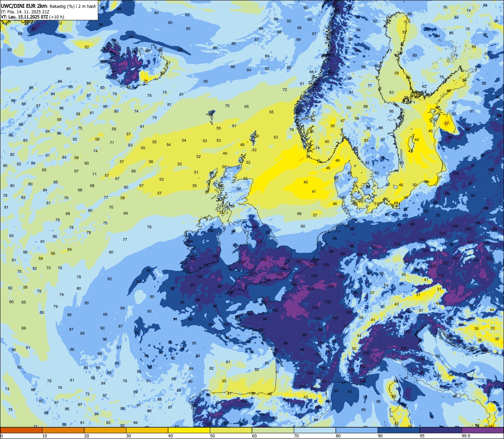Click the "72" value off the Norwegian coast

285,90
